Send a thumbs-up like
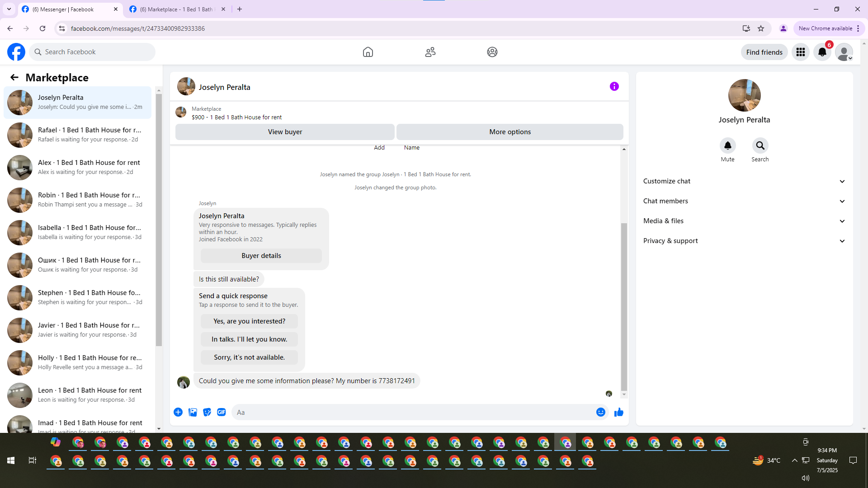 coord(618,412)
